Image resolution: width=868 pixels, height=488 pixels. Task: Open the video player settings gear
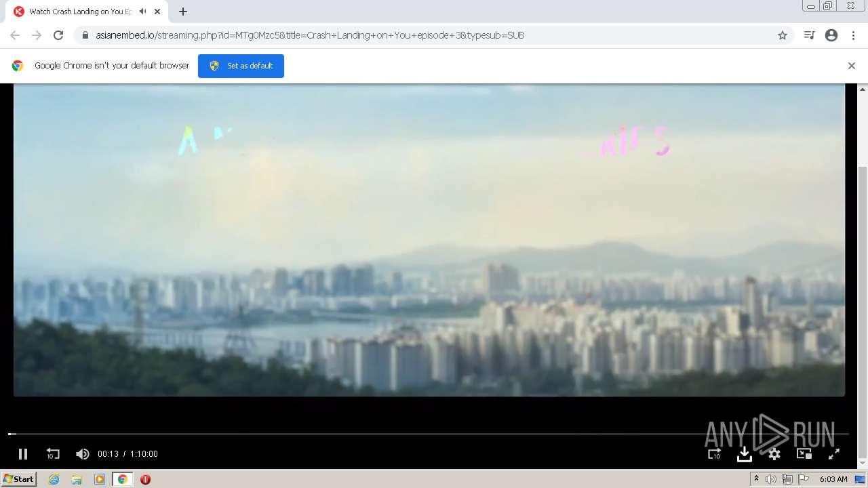[774, 454]
